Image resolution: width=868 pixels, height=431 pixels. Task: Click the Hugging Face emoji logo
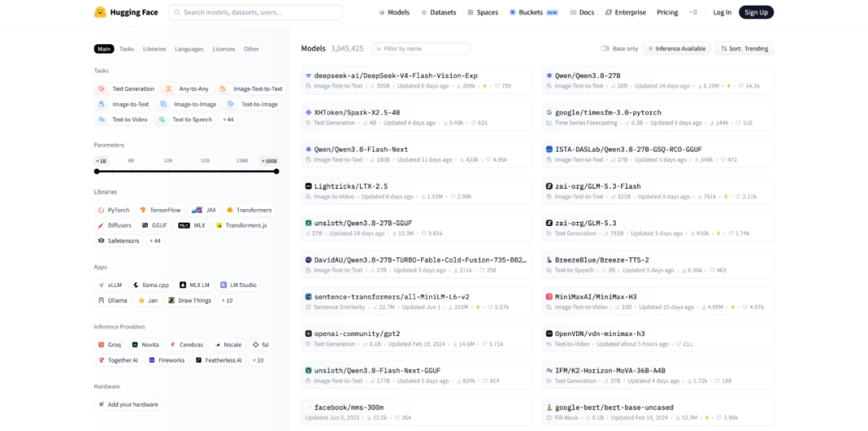(100, 12)
